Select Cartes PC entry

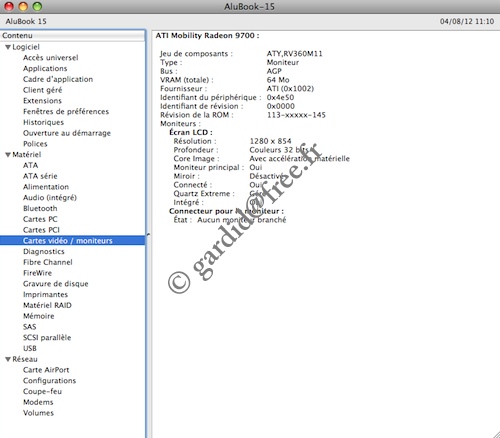pos(40,219)
